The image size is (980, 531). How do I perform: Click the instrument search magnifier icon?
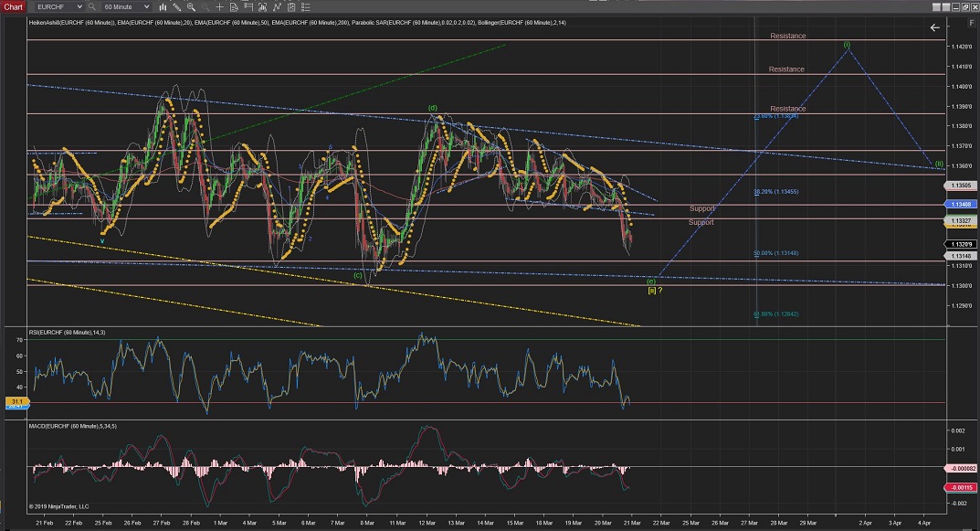pyautogui.click(x=91, y=7)
